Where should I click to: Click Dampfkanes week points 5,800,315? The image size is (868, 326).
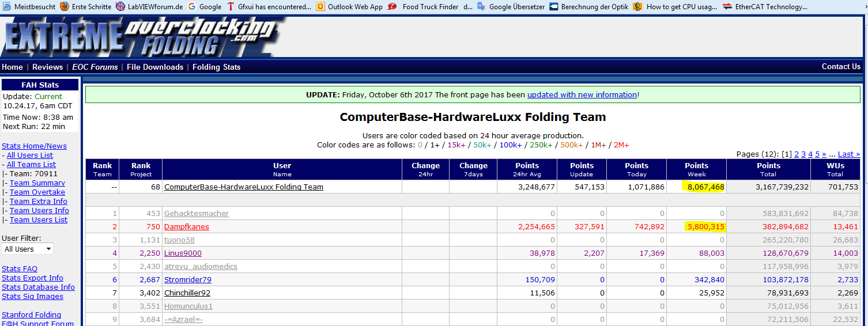[705, 226]
